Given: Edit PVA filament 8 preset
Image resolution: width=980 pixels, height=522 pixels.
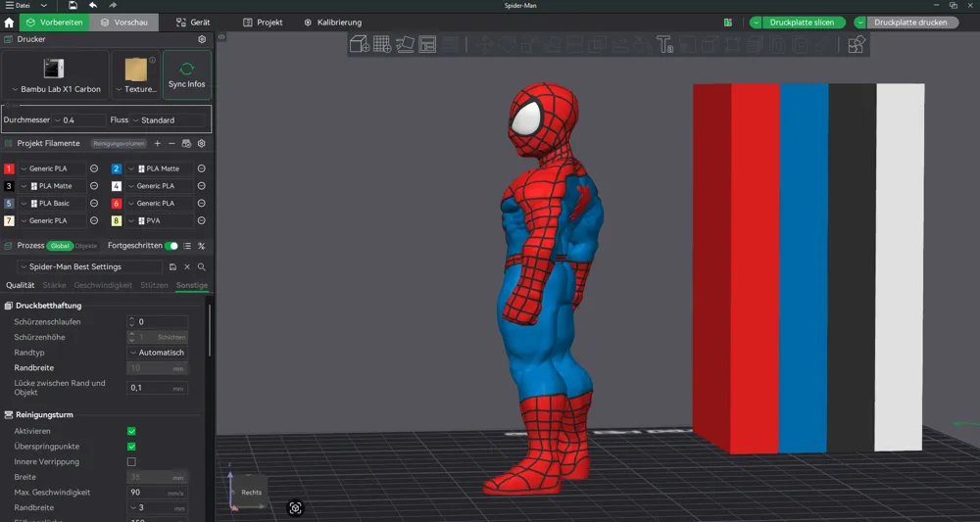Looking at the screenshot, I should click(x=201, y=220).
